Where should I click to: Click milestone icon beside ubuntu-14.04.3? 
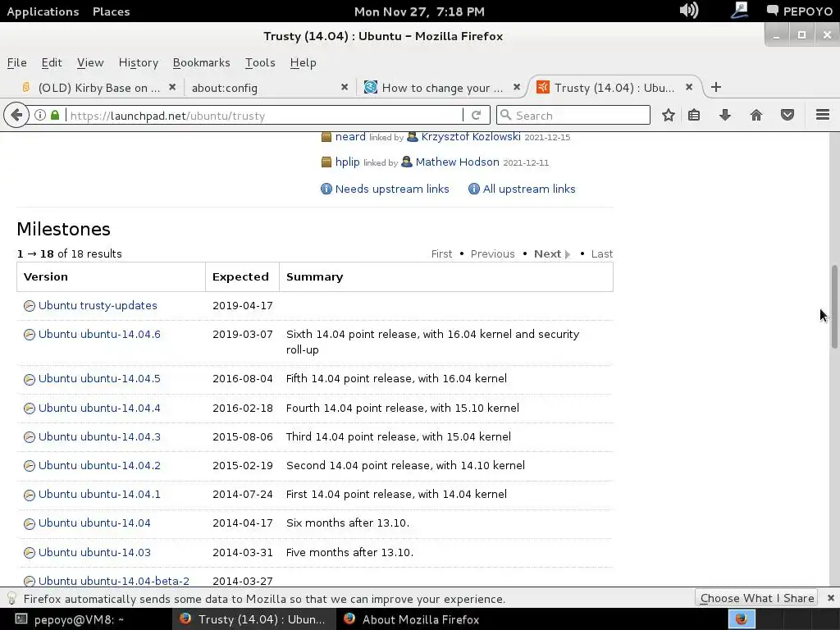[30, 437]
